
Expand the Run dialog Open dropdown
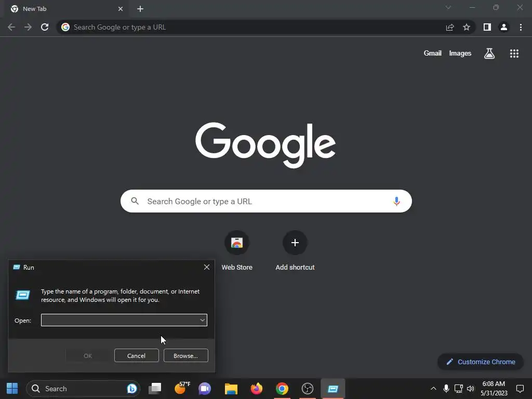tap(203, 320)
